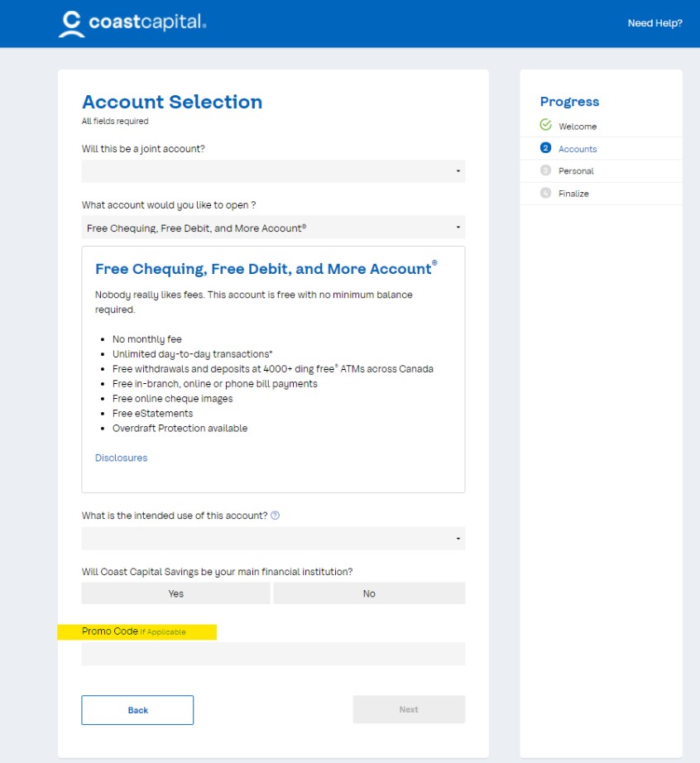Image resolution: width=700 pixels, height=763 pixels.
Task: Click 'Unlimited day-to-day transactions' text
Action: point(192,353)
